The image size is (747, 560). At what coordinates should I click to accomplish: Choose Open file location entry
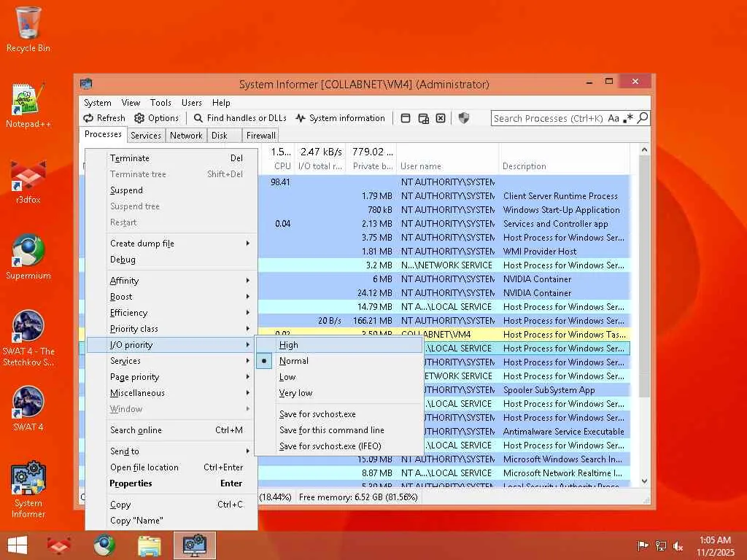(172, 467)
